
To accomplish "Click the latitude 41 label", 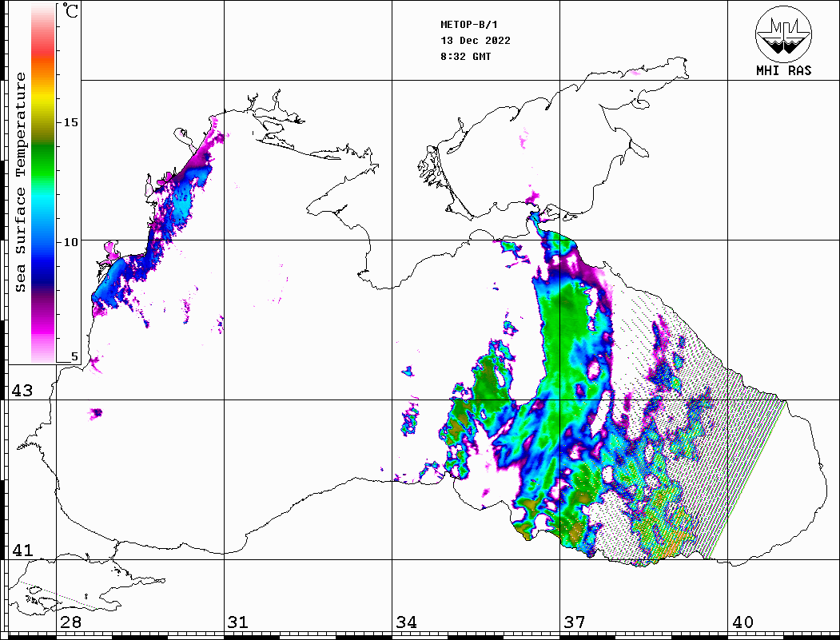I will [x=22, y=551].
